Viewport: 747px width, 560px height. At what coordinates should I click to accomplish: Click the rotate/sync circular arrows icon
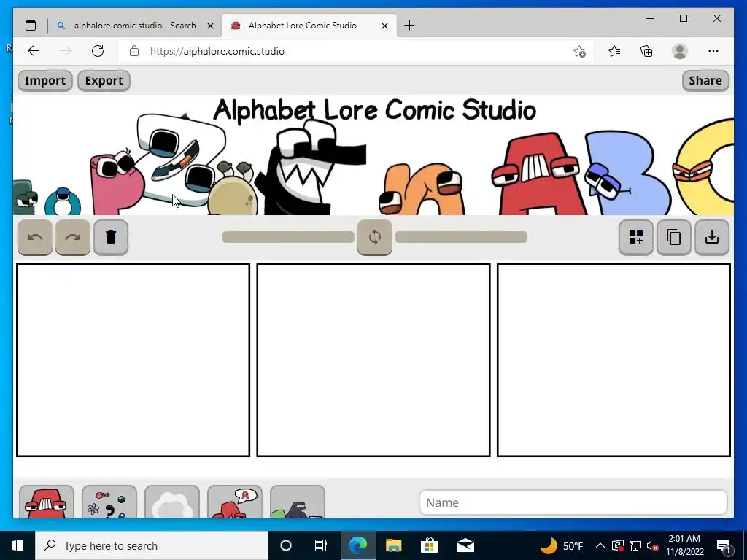point(375,237)
